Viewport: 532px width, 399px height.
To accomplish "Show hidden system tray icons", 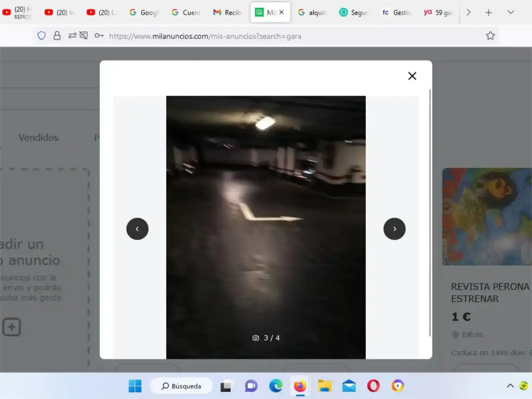I will [510, 386].
